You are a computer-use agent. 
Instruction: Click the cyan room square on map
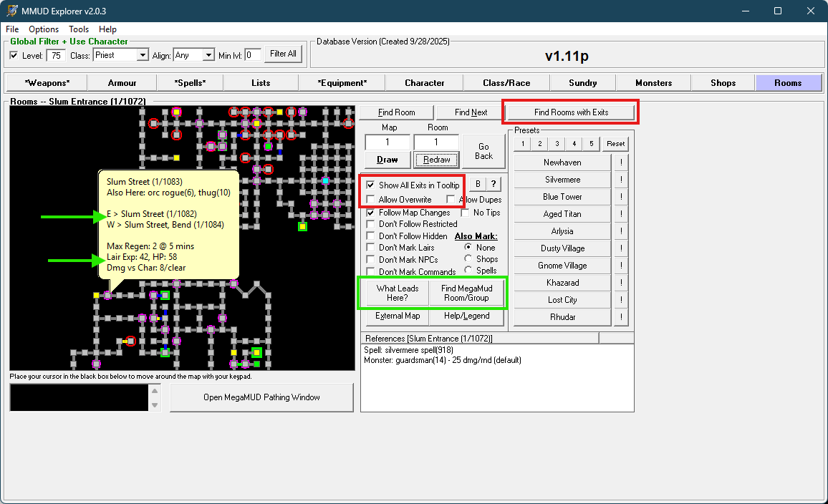[x=325, y=181]
